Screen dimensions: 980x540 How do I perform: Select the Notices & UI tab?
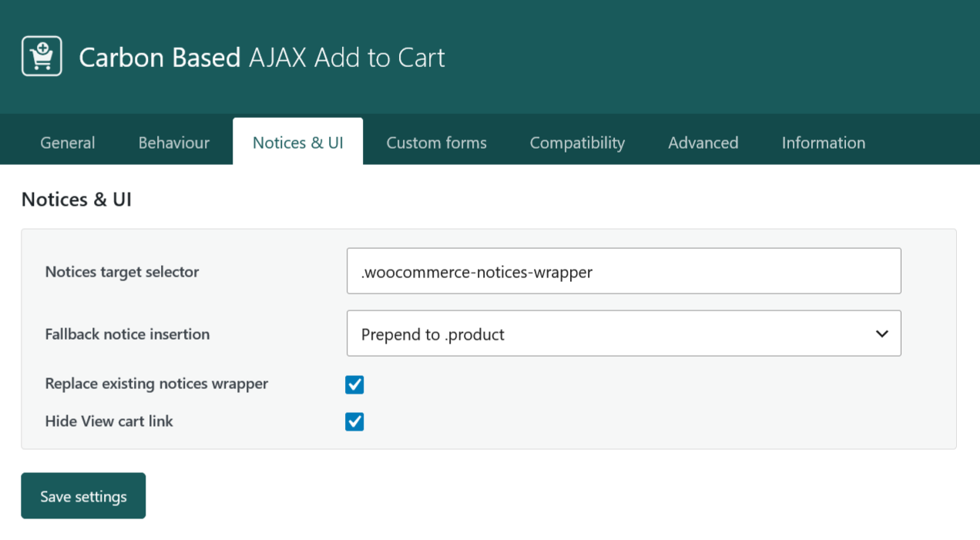tap(298, 142)
